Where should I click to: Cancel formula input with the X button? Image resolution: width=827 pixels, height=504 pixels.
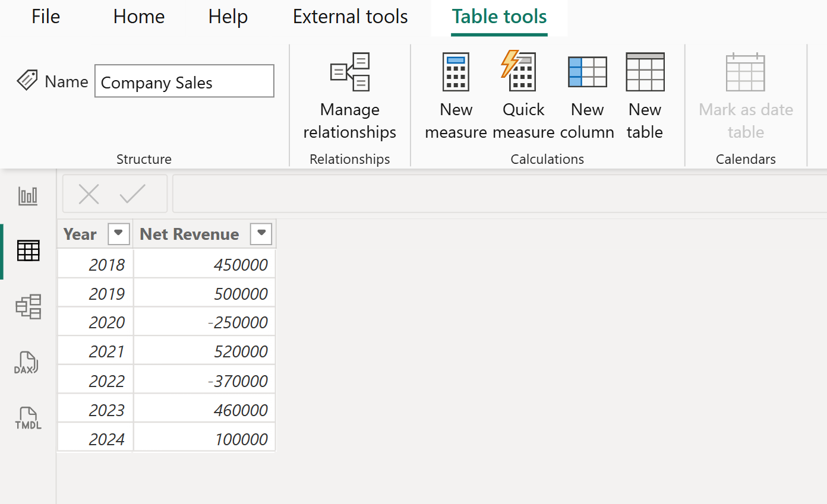tap(89, 194)
